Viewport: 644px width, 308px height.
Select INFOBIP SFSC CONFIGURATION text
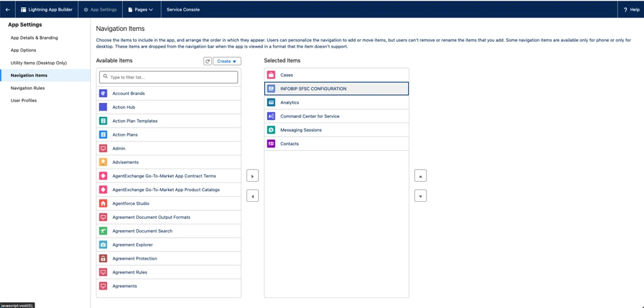(x=313, y=89)
